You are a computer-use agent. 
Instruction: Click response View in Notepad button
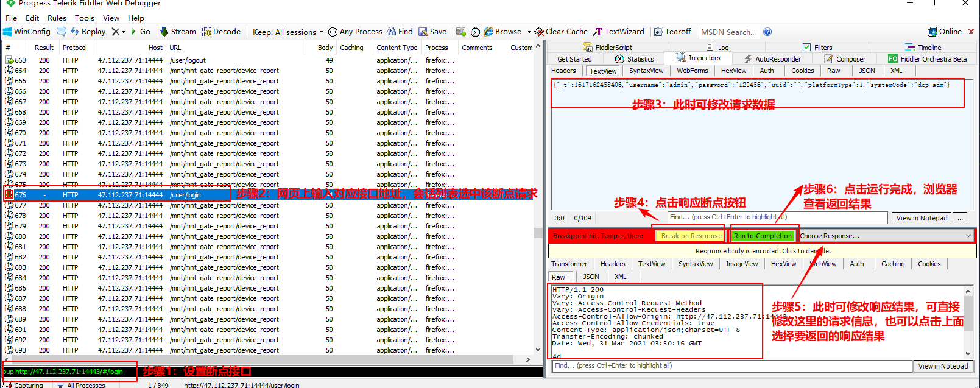coord(943,366)
